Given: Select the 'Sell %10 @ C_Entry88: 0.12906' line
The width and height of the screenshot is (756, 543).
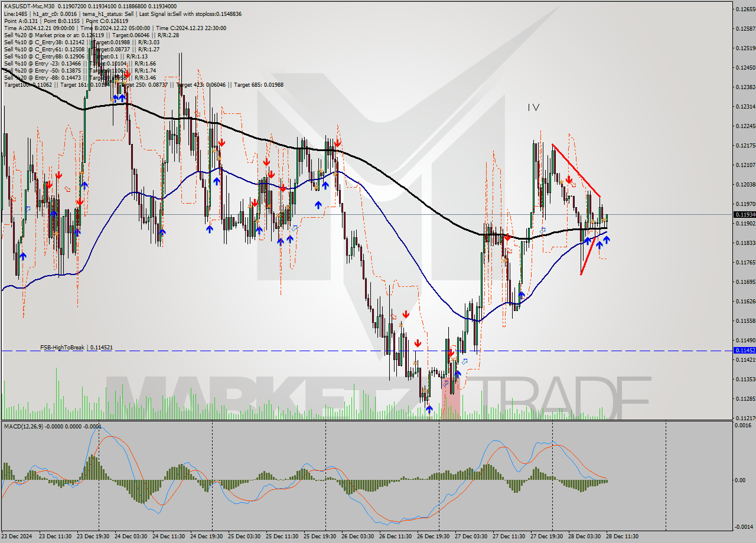Looking at the screenshot, I should [76, 56].
